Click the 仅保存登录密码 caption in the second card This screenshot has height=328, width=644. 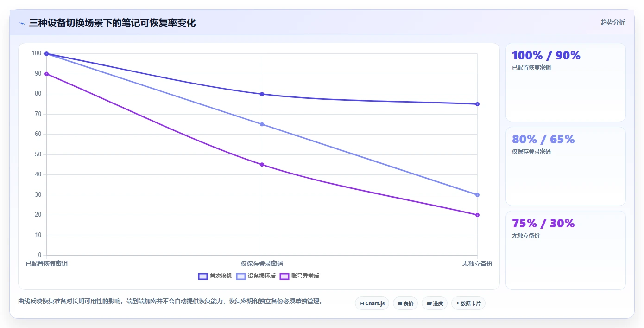531,152
